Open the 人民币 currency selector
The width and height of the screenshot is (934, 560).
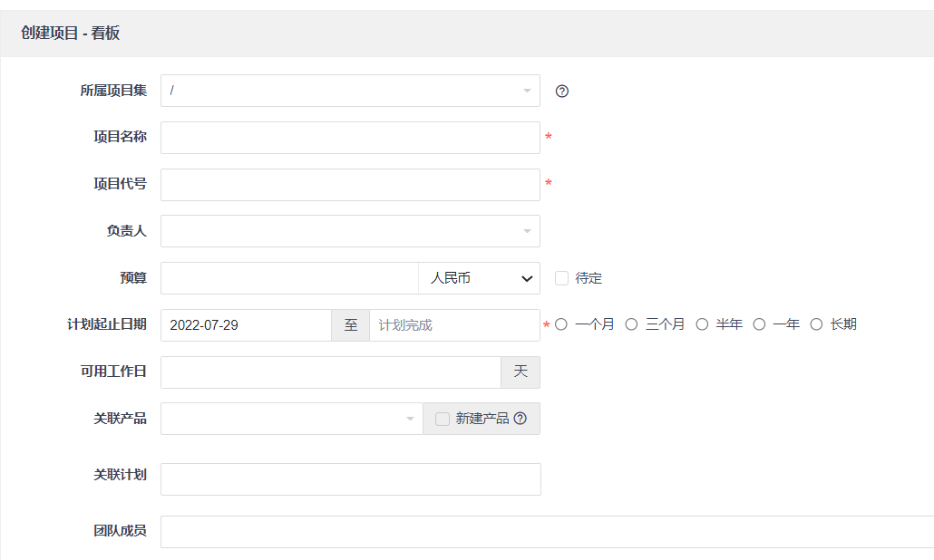point(479,278)
